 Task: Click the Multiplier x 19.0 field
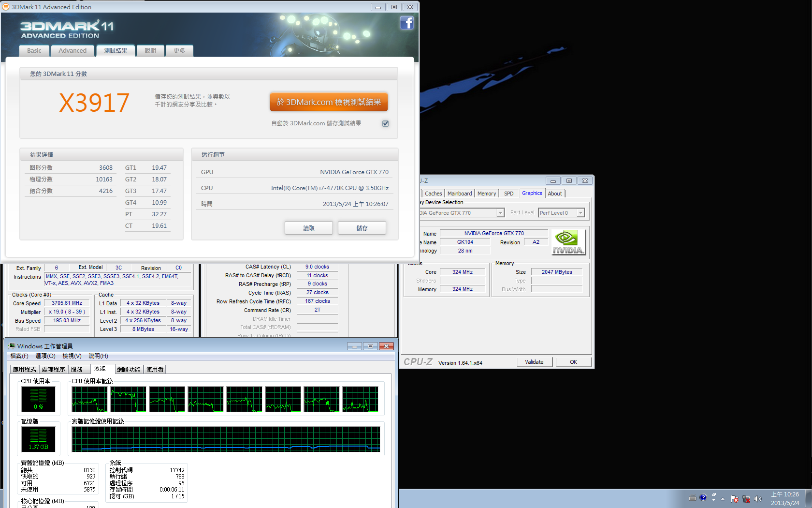point(67,312)
